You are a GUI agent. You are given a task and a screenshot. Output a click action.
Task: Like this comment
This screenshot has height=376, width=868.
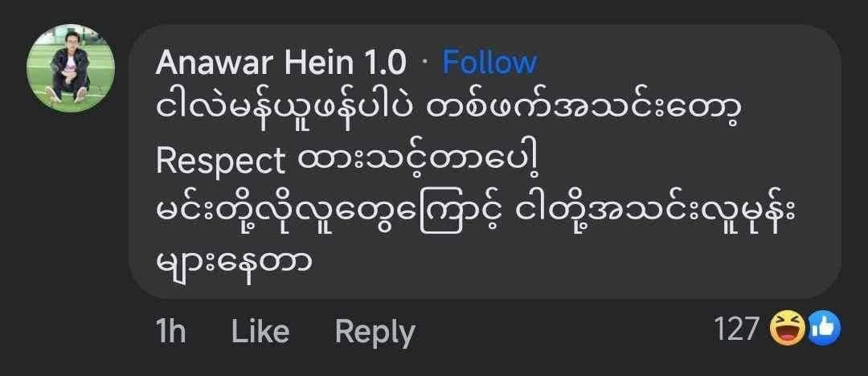click(260, 331)
